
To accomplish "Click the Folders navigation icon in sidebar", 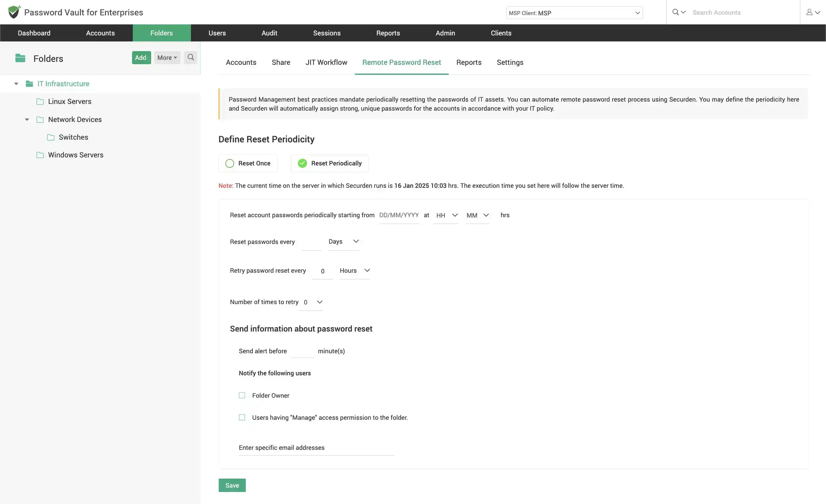I will (20, 58).
